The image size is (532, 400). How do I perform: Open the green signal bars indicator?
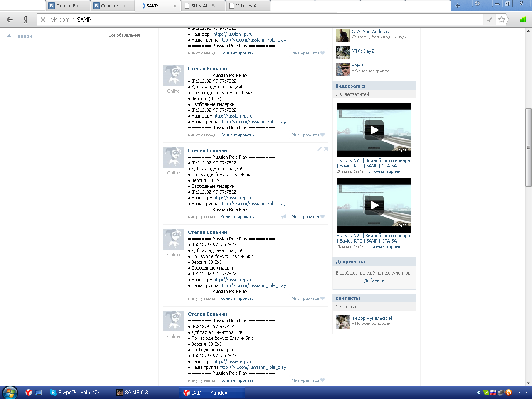click(x=523, y=20)
